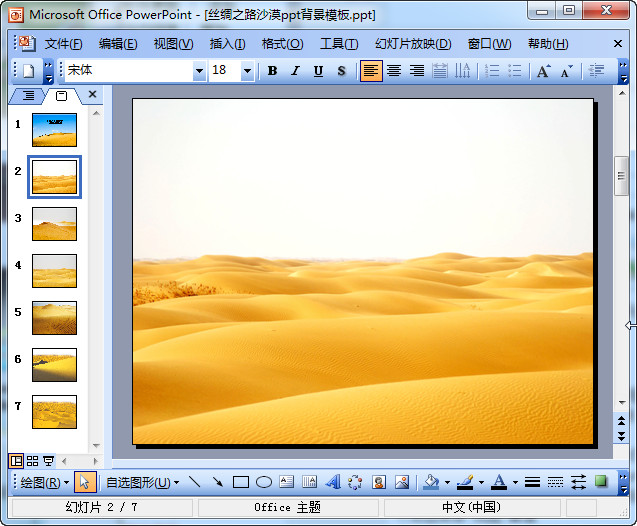
Task: Toggle numbered list
Action: click(492, 71)
